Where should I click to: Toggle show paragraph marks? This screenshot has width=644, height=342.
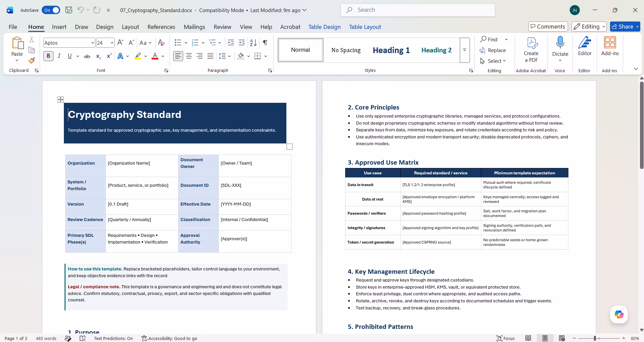265,43
